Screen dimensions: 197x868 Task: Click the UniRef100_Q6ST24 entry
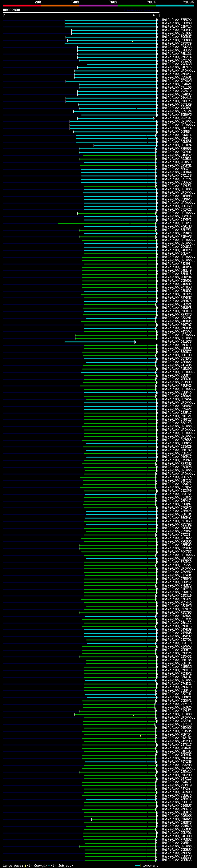(x=177, y=111)
